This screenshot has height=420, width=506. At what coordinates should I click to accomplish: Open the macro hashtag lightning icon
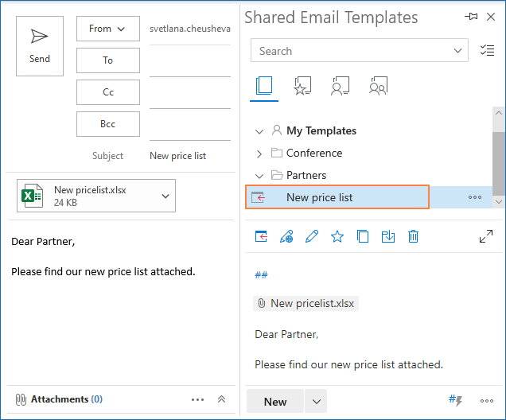click(456, 401)
